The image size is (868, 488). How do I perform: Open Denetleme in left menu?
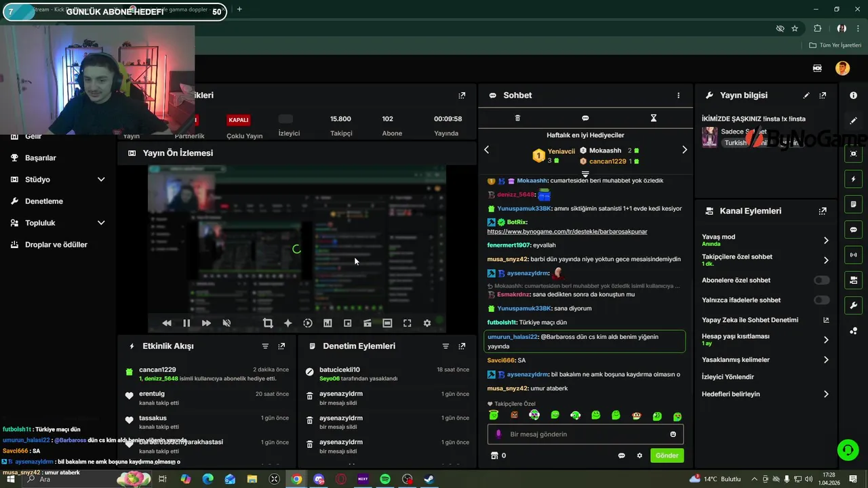pos(44,201)
